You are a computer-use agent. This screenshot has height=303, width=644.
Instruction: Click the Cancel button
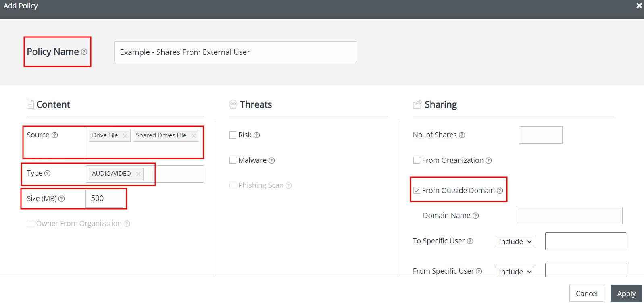(586, 294)
